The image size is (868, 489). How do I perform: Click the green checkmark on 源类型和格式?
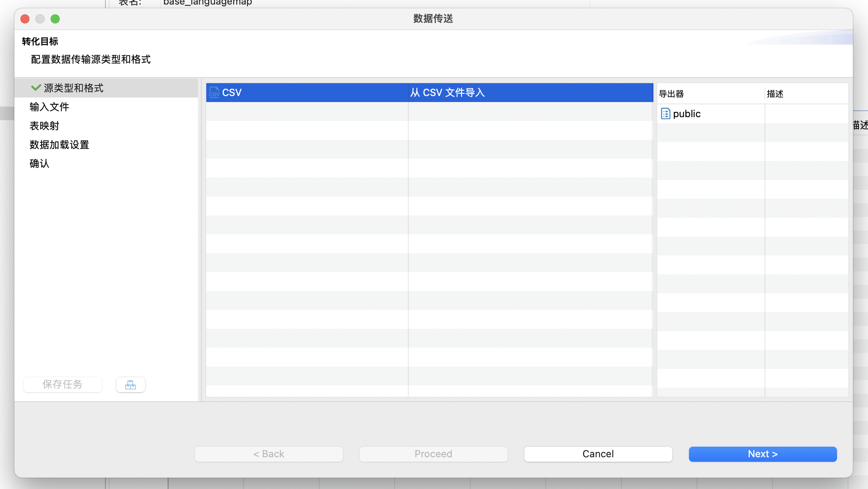tap(35, 87)
